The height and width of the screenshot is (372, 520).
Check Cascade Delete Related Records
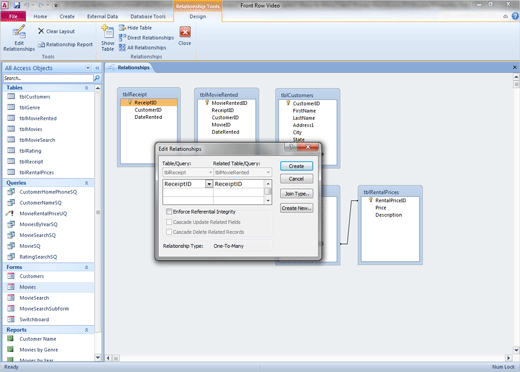coord(169,232)
